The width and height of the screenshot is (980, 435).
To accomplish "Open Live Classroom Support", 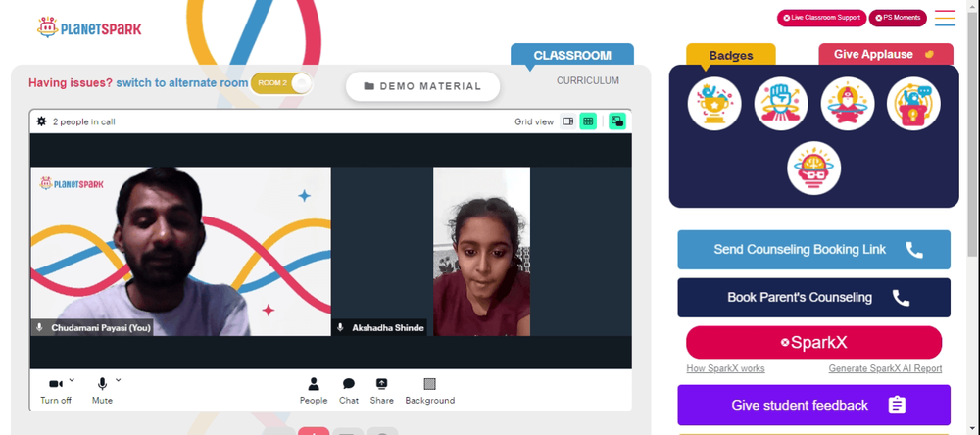I will click(x=821, y=18).
